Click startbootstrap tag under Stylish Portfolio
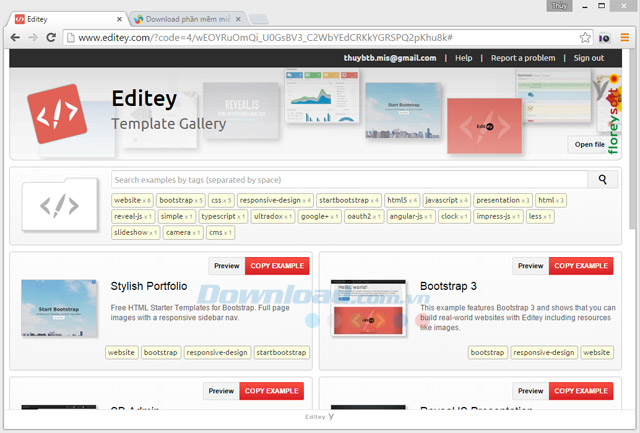 (x=281, y=352)
